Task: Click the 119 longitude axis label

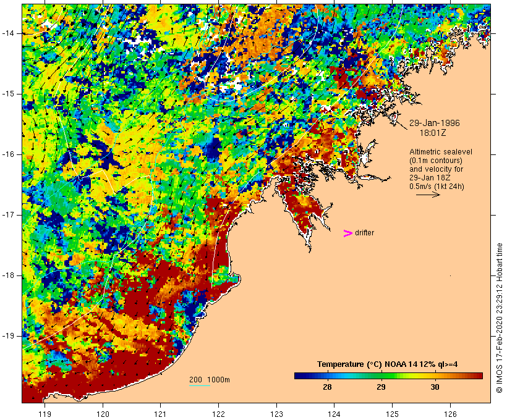Action: pyautogui.click(x=45, y=414)
